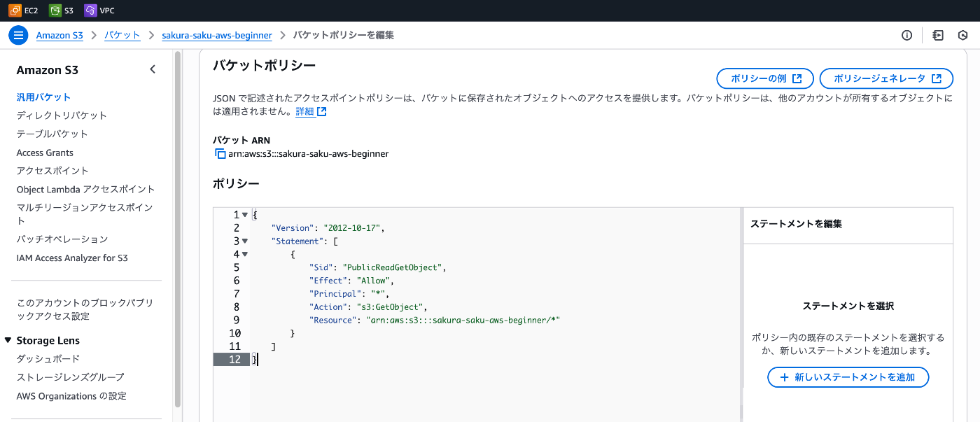The width and height of the screenshot is (980, 422).
Task: Click the Resource ARN line
Action: pyautogui.click(x=435, y=320)
